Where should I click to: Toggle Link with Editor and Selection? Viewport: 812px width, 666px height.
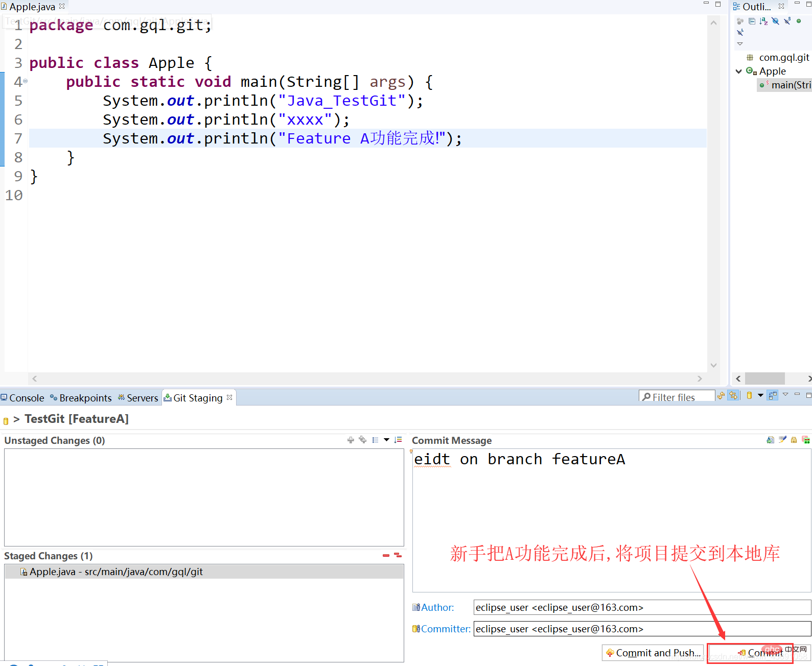[x=733, y=396]
